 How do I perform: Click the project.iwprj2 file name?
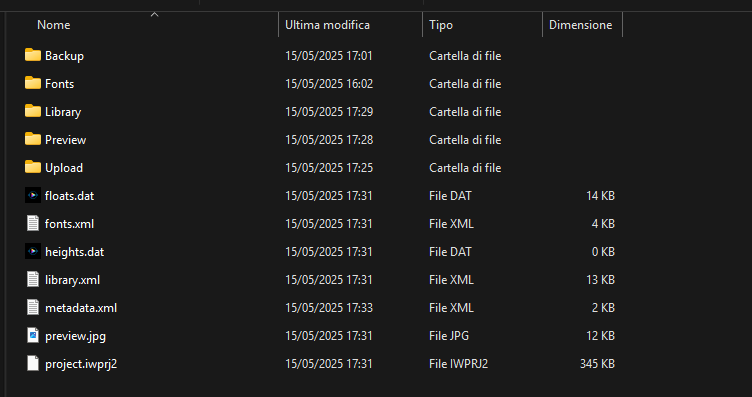[x=81, y=364]
